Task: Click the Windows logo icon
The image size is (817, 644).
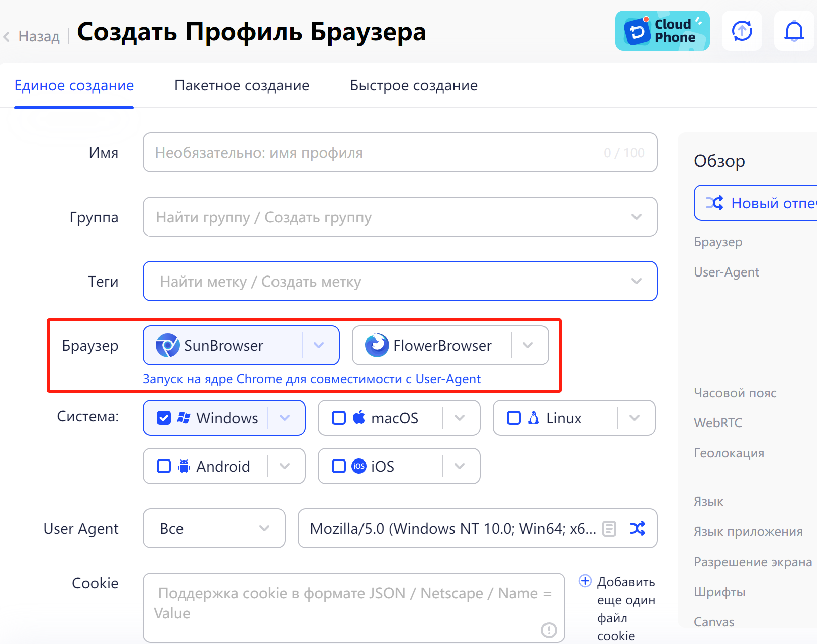Action: click(x=184, y=418)
